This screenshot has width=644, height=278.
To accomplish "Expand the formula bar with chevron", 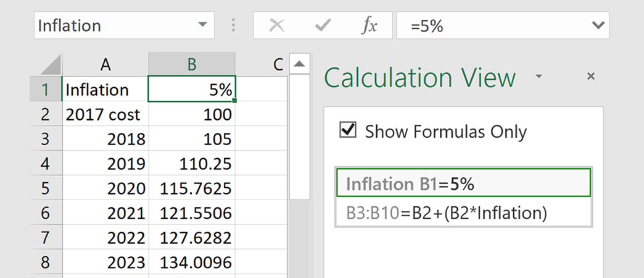I will click(x=597, y=25).
